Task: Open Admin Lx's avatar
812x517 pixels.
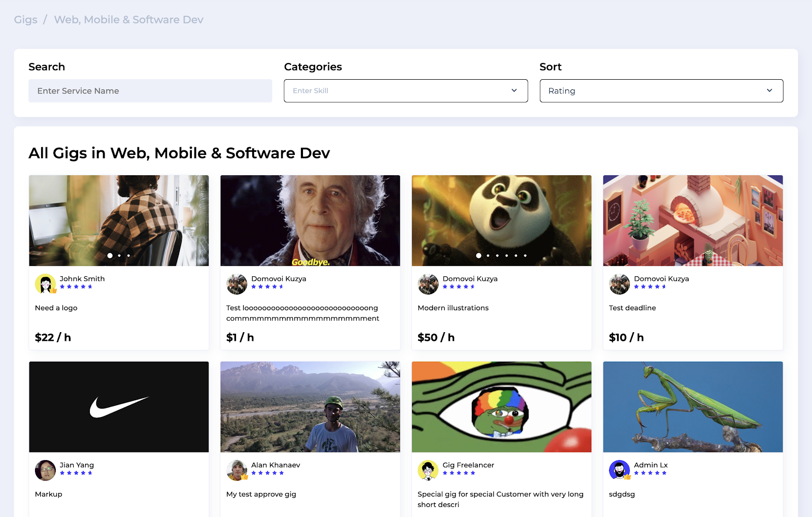Action: [x=619, y=470]
